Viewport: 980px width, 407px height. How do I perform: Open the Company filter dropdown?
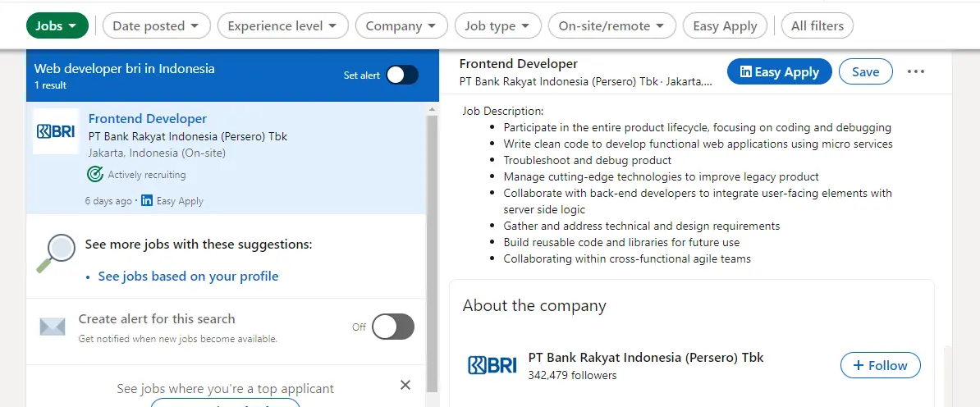click(401, 25)
